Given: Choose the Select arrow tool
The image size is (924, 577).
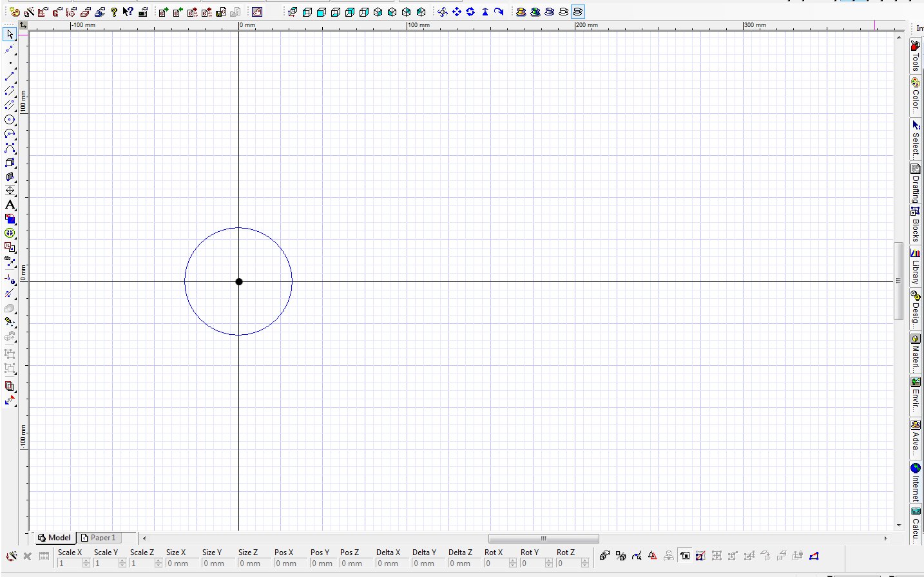Looking at the screenshot, I should coord(10,34).
